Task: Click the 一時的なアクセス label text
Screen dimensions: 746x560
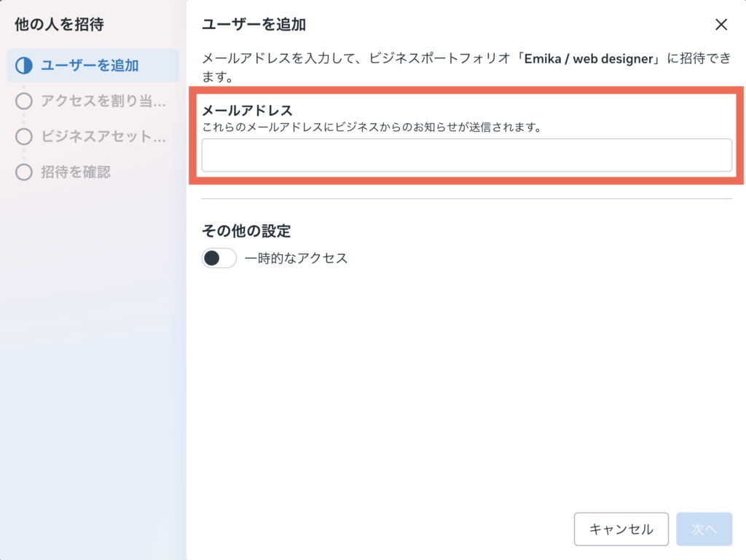Action: (297, 258)
